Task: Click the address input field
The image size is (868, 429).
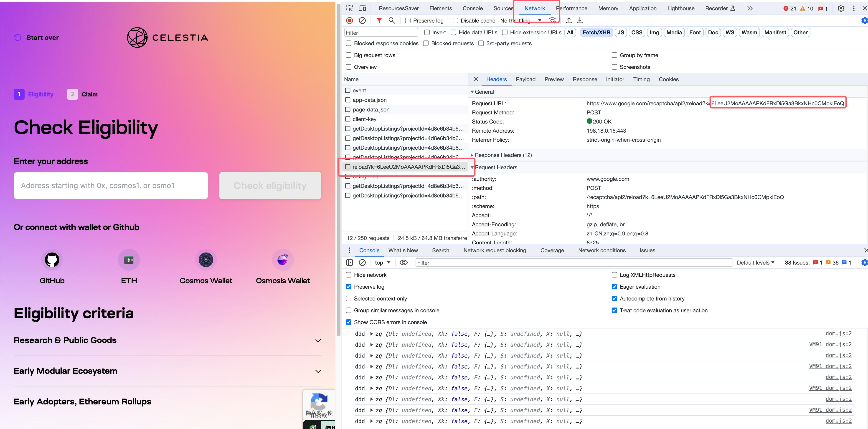Action: 111,186
